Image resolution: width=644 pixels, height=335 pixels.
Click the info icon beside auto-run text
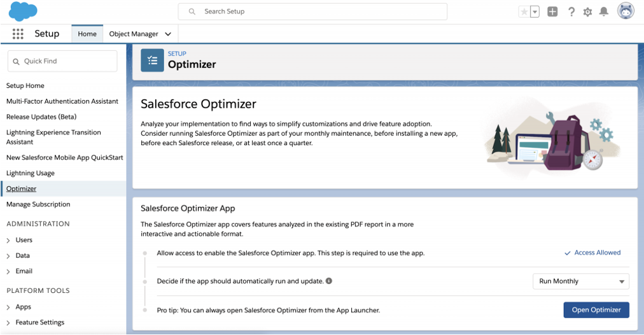coord(329,281)
